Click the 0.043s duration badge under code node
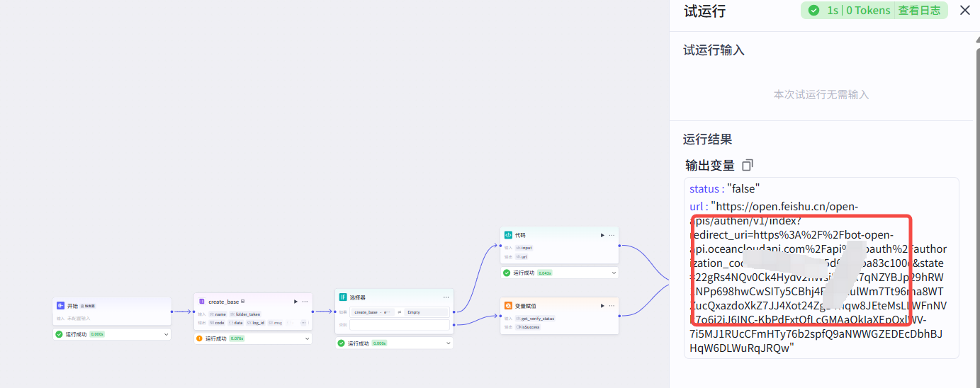The image size is (980, 388). tap(544, 273)
